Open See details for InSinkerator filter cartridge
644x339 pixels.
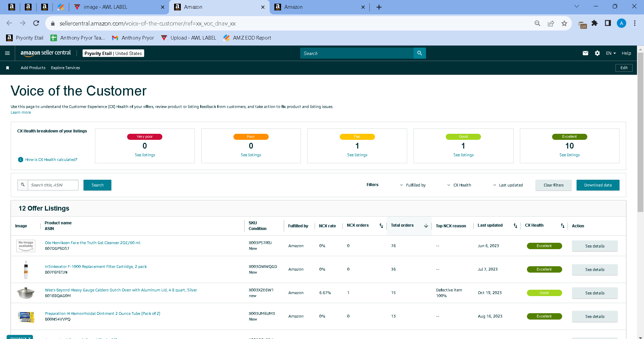point(595,270)
